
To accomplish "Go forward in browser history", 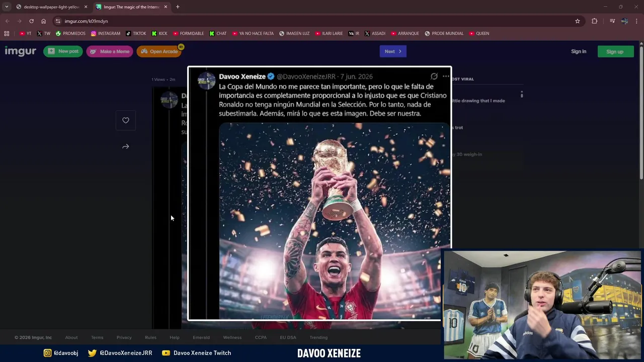I will pos(19,21).
